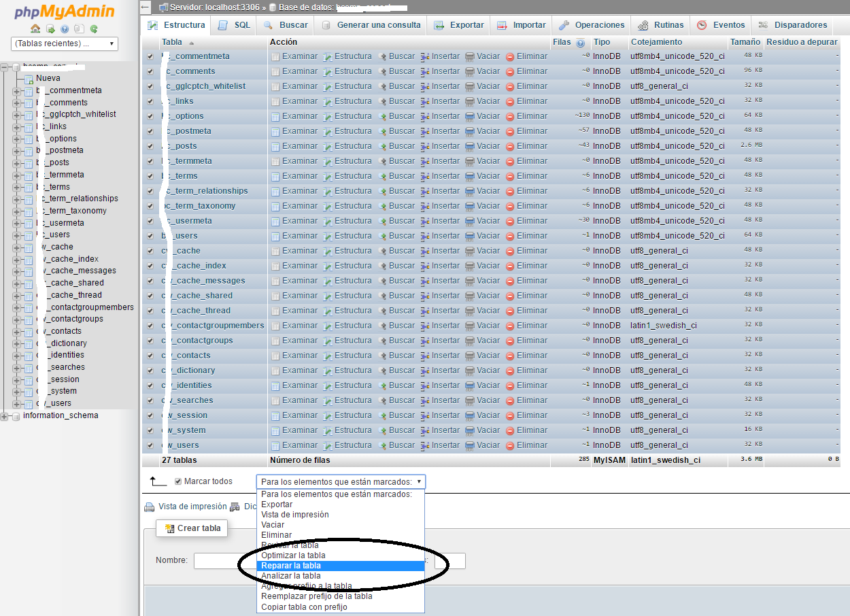Open the documentation pages icon in sidebar

79,29
